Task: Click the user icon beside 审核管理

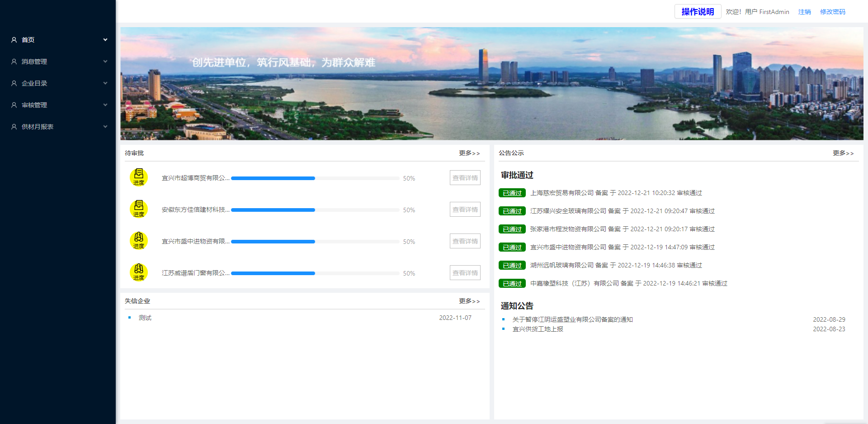Action: pos(14,105)
